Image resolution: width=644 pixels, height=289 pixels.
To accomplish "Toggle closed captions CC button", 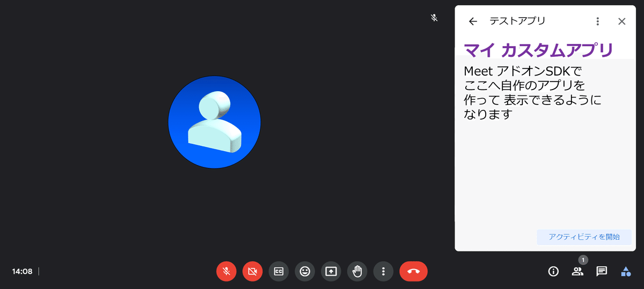I will [279, 271].
